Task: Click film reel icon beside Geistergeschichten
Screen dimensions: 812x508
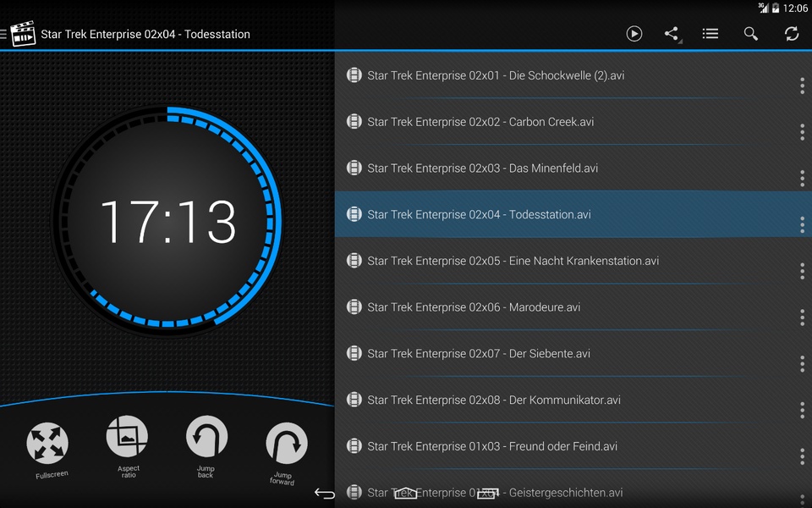Action: tap(354, 492)
